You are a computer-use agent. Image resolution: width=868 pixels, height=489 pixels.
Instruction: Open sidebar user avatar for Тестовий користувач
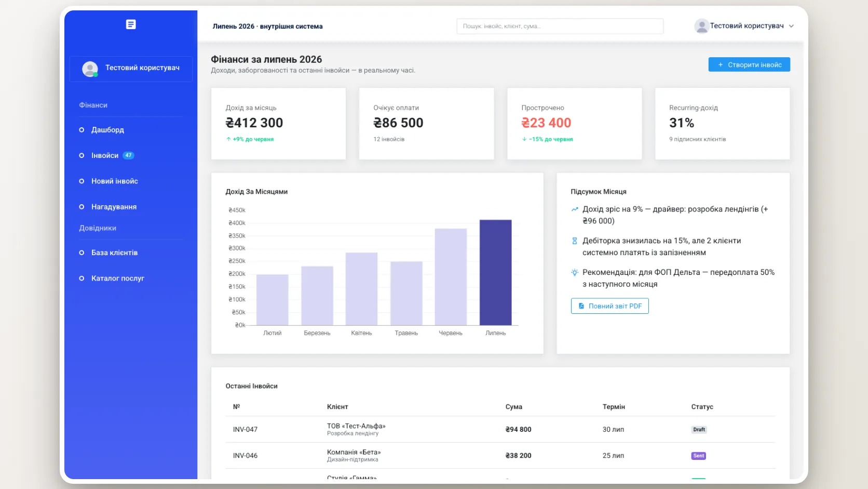(x=90, y=69)
